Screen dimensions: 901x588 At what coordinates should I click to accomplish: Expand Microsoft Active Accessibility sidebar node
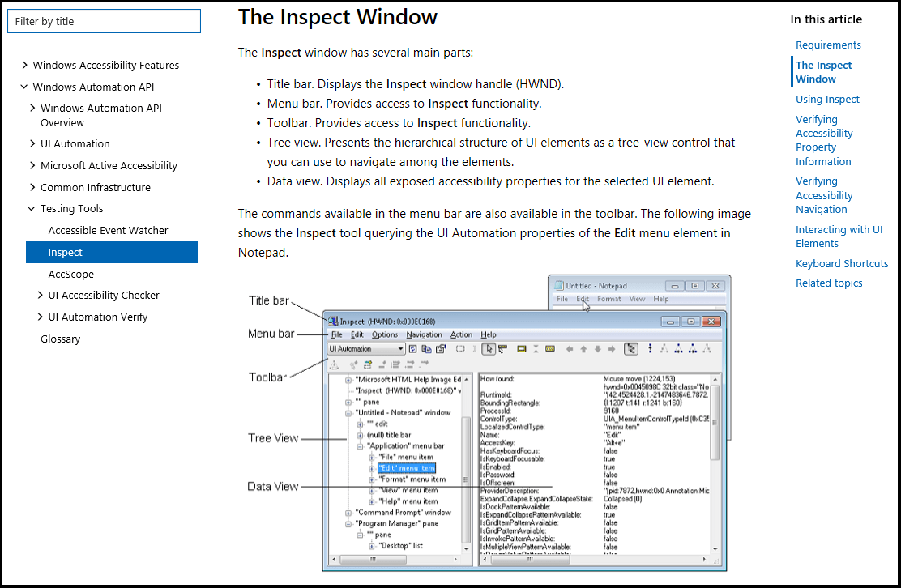click(x=32, y=165)
